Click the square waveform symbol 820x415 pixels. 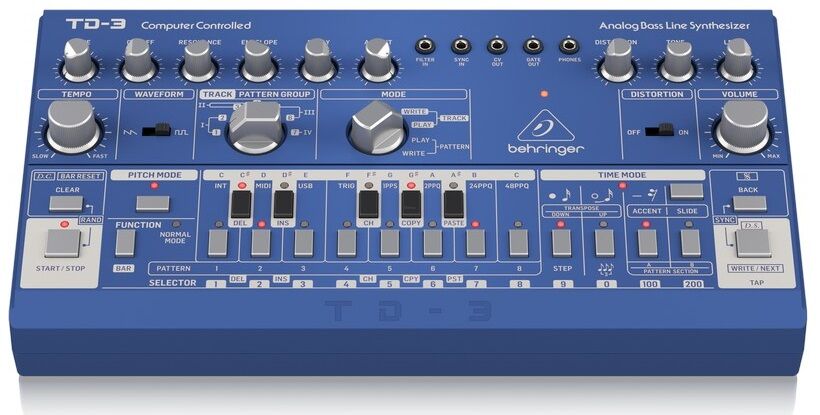181,132
